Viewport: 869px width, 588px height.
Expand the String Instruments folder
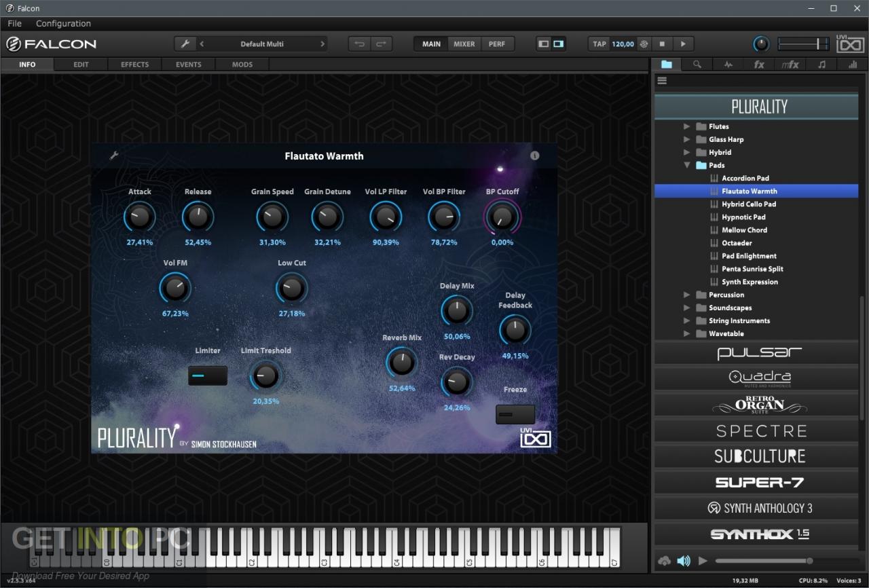pos(686,320)
